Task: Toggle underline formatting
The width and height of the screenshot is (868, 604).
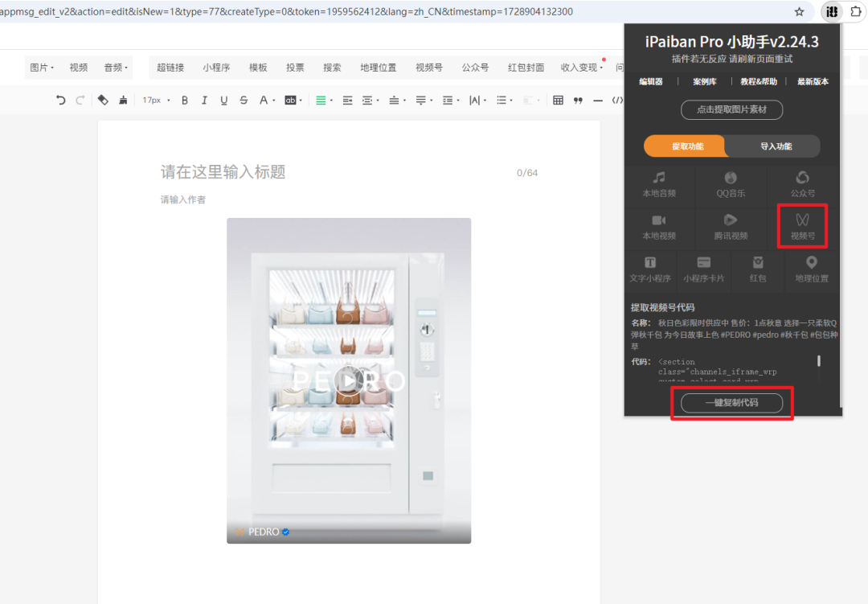Action: pyautogui.click(x=223, y=101)
